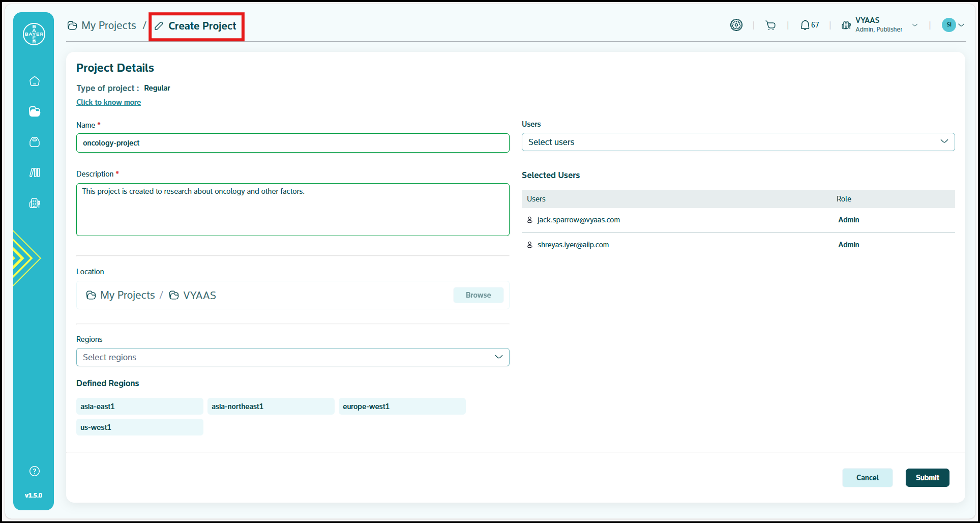The height and width of the screenshot is (523, 980).
Task: Expand the Select users dropdown
Action: tap(737, 142)
